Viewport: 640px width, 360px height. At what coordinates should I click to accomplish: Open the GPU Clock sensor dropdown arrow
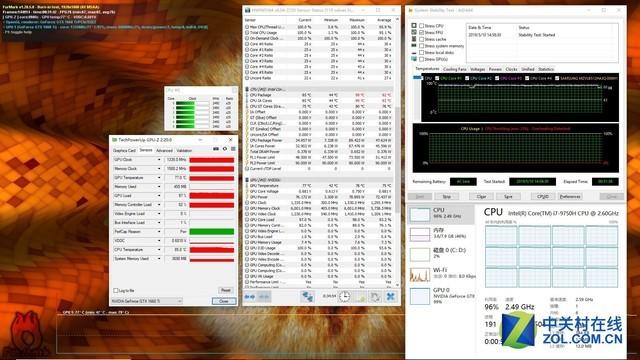click(159, 160)
